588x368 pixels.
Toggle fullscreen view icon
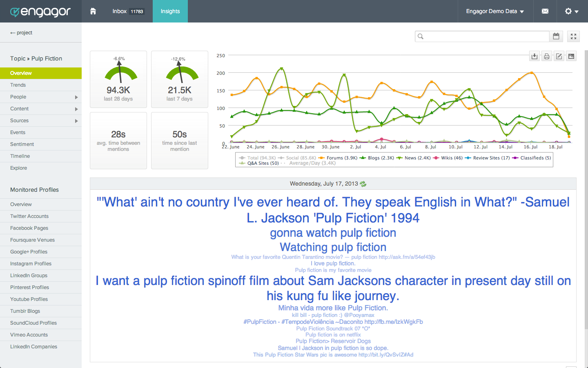(x=573, y=36)
